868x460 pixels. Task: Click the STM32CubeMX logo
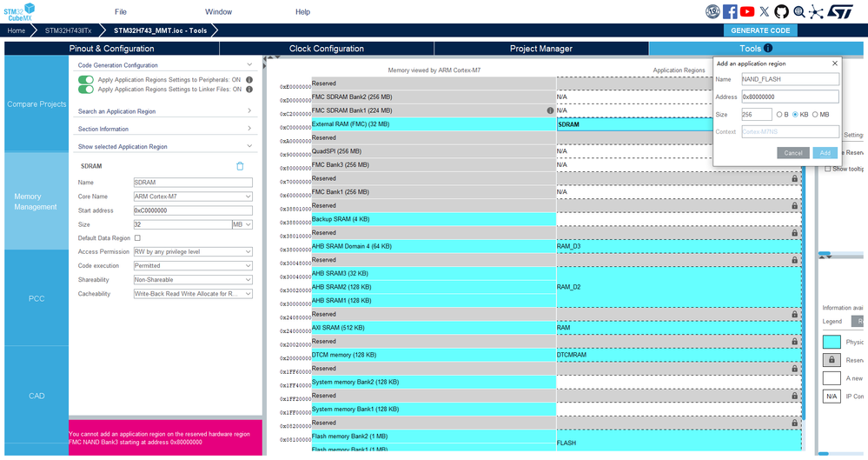coord(19,11)
